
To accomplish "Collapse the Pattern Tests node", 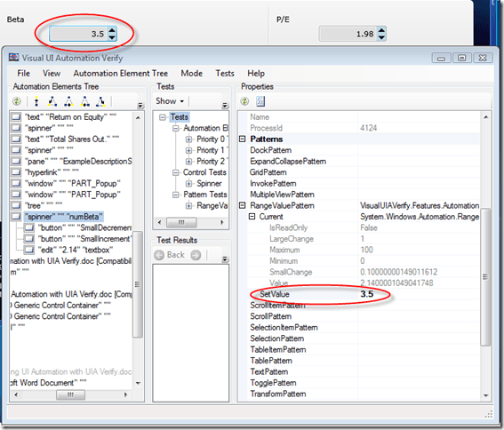I will click(x=175, y=195).
